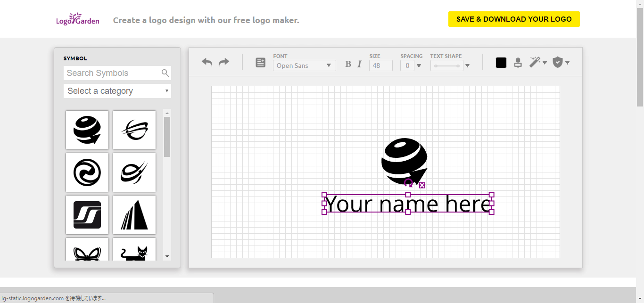Delete text using the purple X handle
This screenshot has height=303, width=644.
tap(422, 185)
